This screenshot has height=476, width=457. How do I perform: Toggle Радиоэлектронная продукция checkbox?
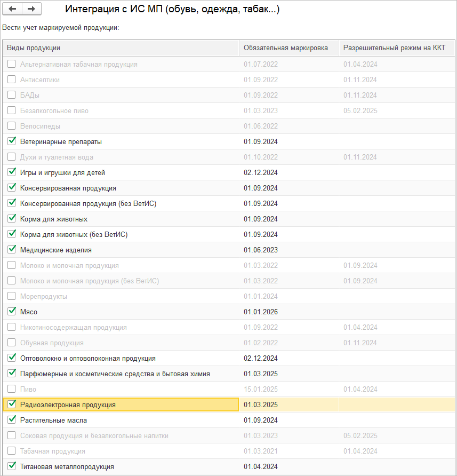pos(12,404)
